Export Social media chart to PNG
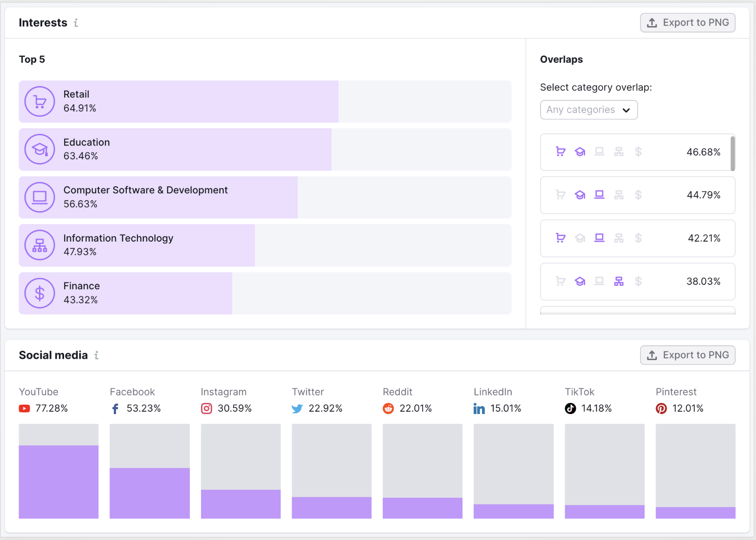 (688, 356)
